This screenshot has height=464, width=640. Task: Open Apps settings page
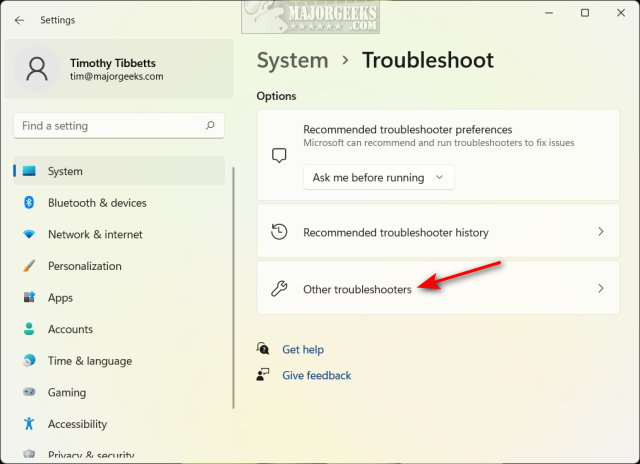point(119,297)
